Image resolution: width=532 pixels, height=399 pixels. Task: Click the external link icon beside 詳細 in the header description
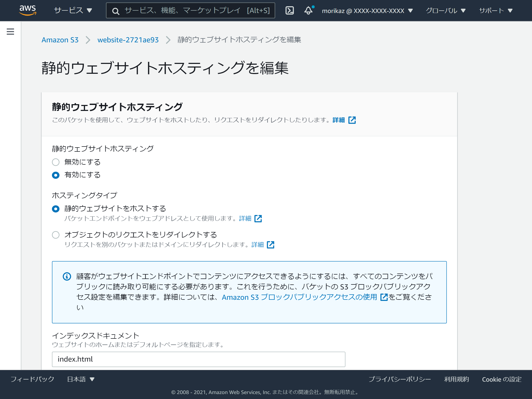[352, 120]
